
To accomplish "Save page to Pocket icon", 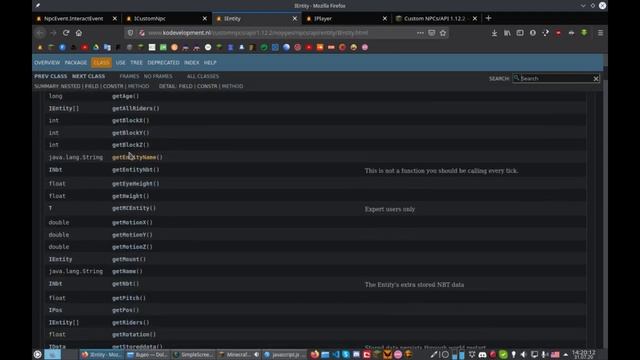I will coord(431,33).
